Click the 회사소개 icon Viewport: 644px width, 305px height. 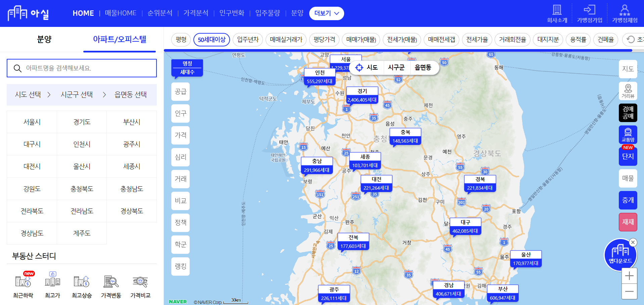(557, 13)
